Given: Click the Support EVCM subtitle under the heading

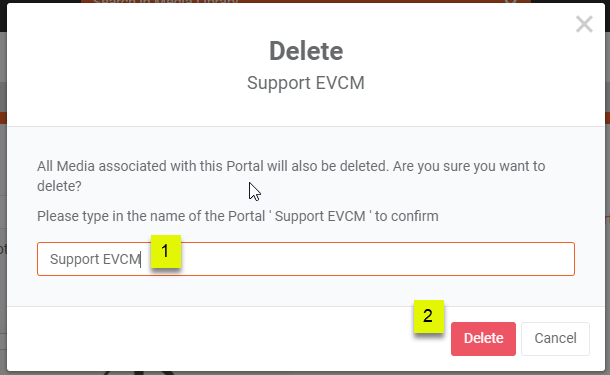Looking at the screenshot, I should coord(306,83).
